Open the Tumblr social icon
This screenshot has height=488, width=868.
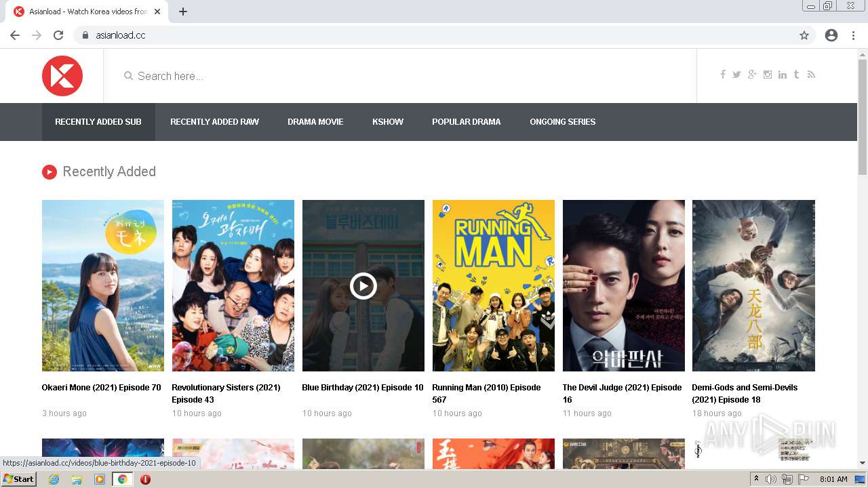[x=796, y=75]
